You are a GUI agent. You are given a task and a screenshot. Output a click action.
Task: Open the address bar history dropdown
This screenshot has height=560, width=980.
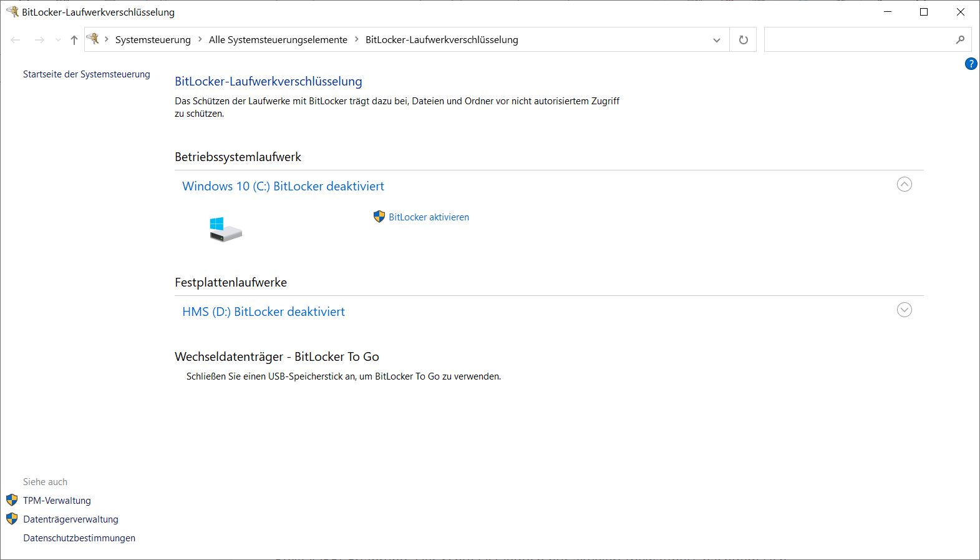(x=717, y=40)
